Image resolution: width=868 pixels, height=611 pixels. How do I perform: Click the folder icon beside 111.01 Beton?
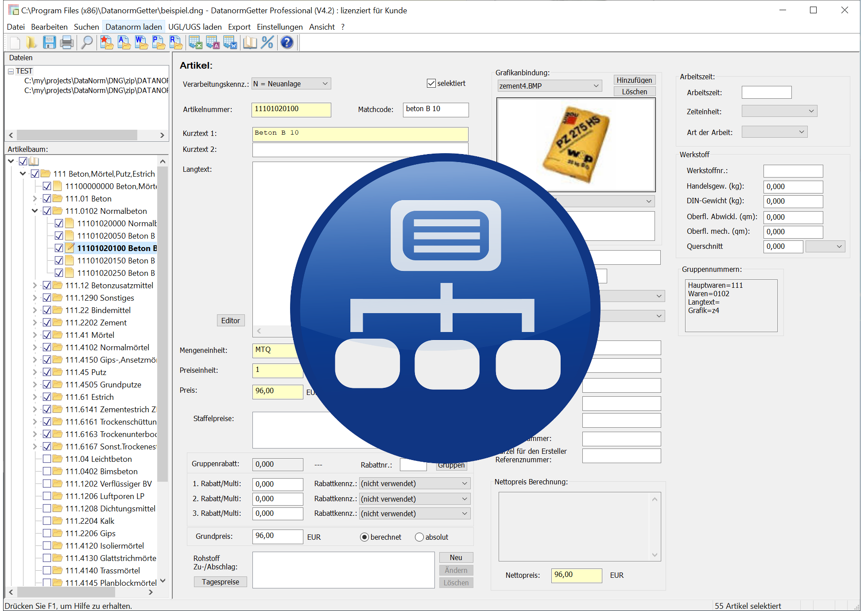[58, 198]
